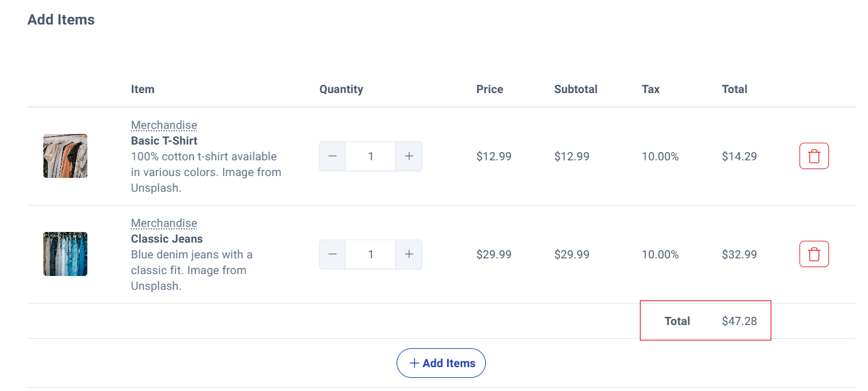Click the Basic T-Shirt quantity field
The height and width of the screenshot is (391, 868).
point(371,157)
